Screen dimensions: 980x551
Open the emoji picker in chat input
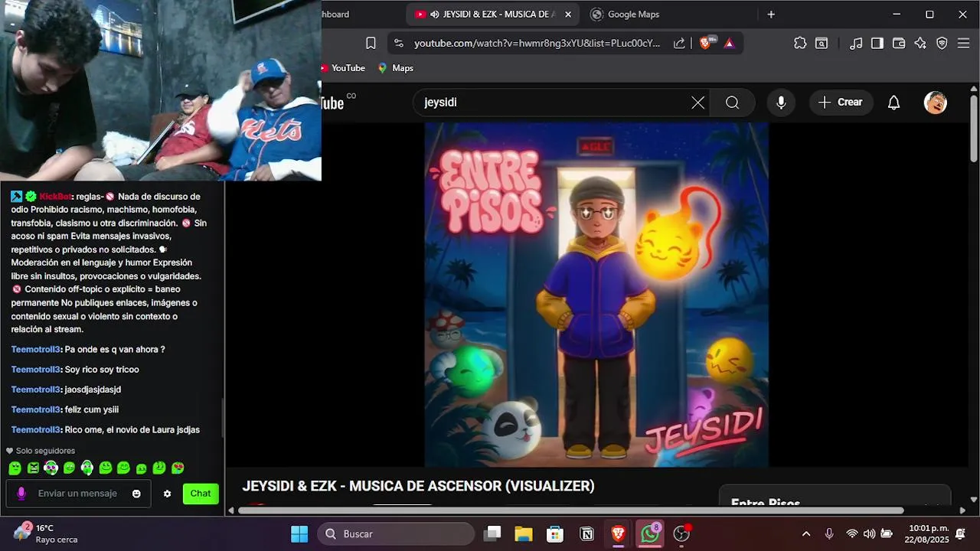(136, 494)
